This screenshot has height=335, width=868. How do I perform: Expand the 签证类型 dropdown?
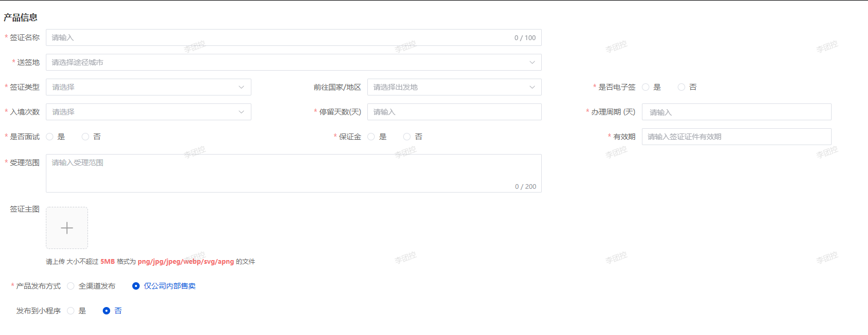(148, 87)
